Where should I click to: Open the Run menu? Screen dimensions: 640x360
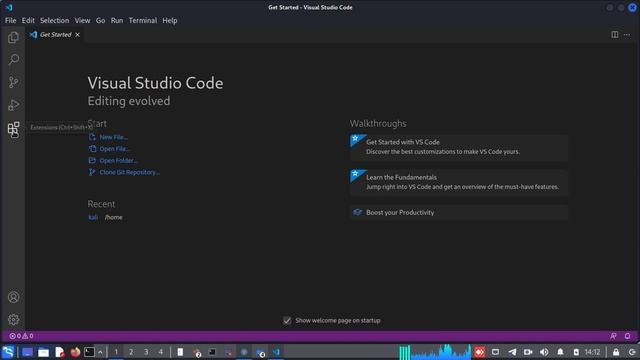pos(117,20)
